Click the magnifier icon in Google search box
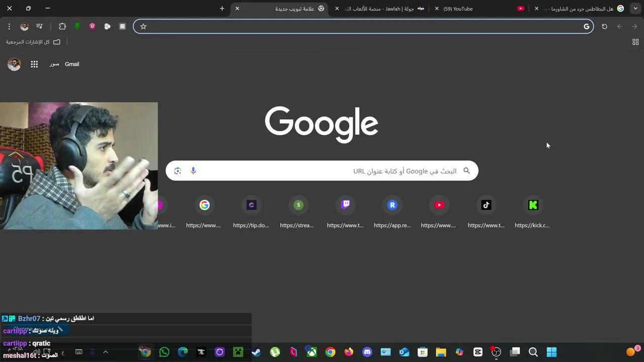 pos(466,171)
